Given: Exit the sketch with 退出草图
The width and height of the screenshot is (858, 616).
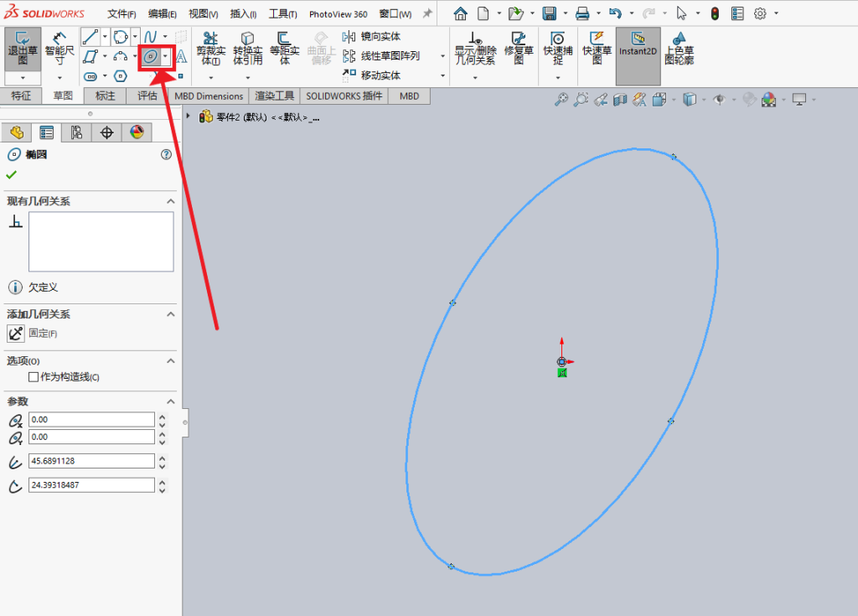Looking at the screenshot, I should [23, 48].
